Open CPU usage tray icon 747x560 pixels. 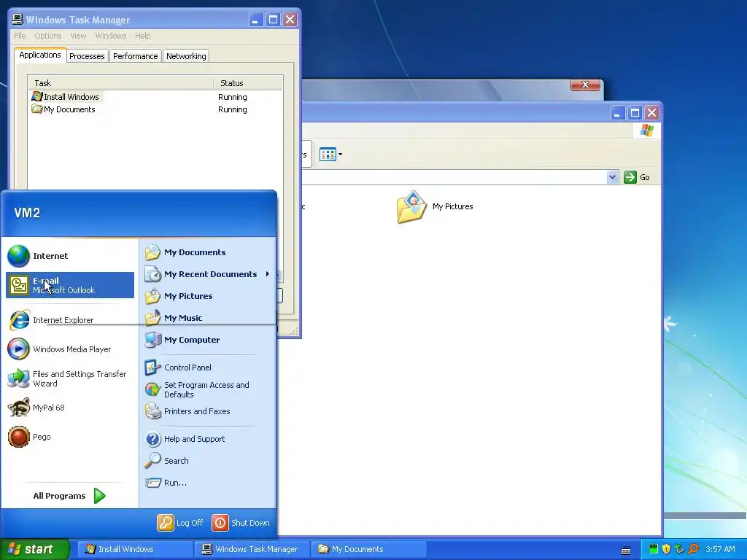pos(653,549)
